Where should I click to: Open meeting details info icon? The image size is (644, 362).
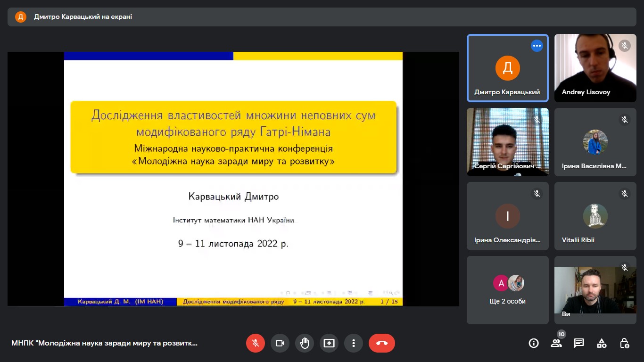[534, 343]
